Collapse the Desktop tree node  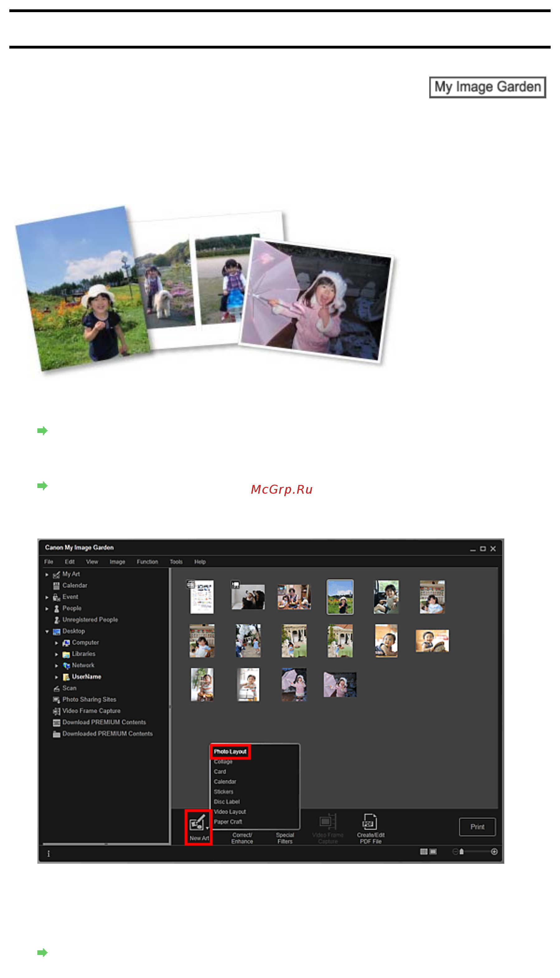pos(47,632)
